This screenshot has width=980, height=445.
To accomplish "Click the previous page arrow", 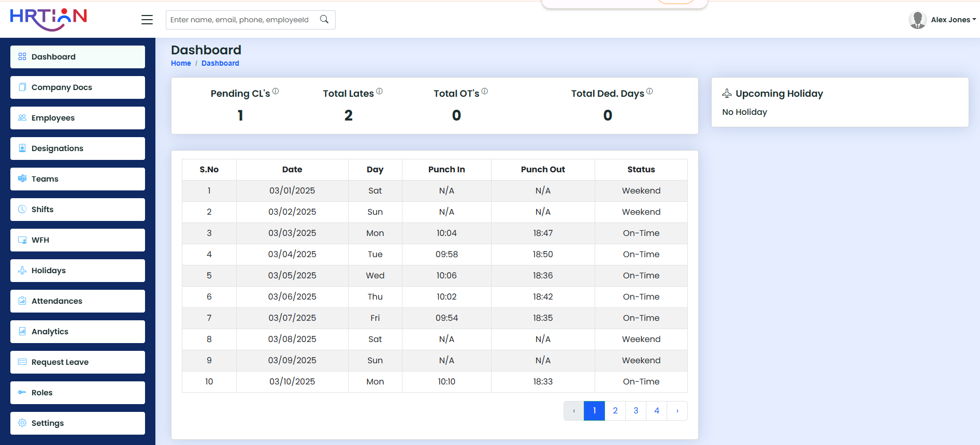I will [x=574, y=411].
